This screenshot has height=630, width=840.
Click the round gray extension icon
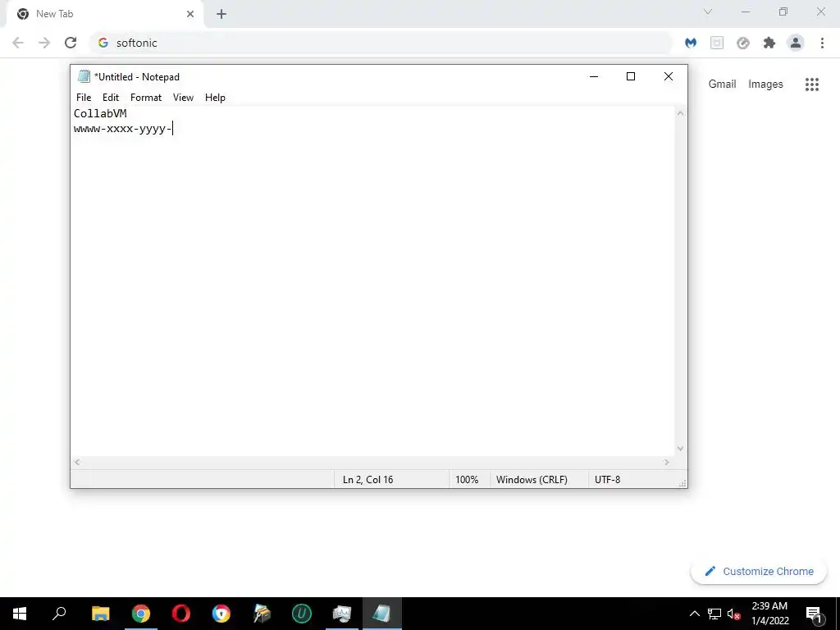click(743, 43)
